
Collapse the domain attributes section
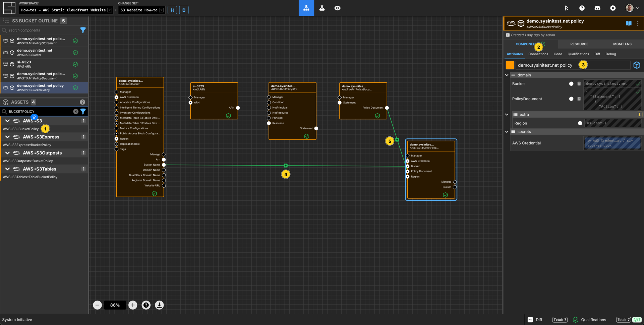click(507, 75)
